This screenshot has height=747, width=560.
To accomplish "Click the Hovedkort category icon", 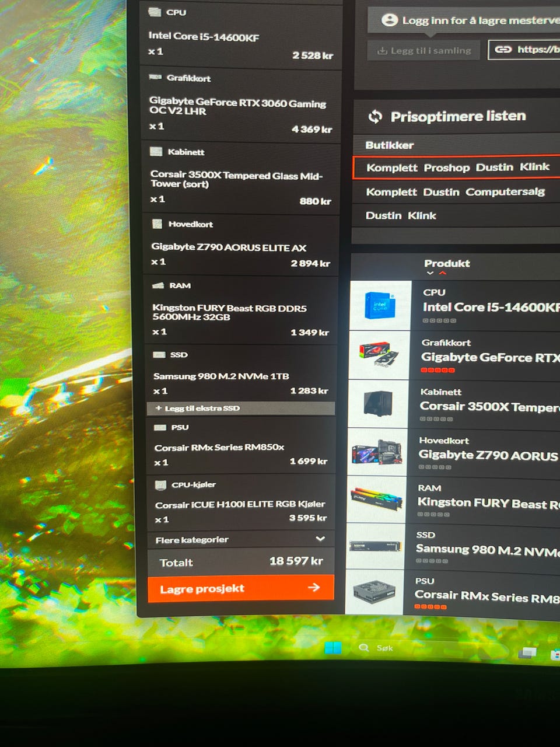I will tap(157, 224).
